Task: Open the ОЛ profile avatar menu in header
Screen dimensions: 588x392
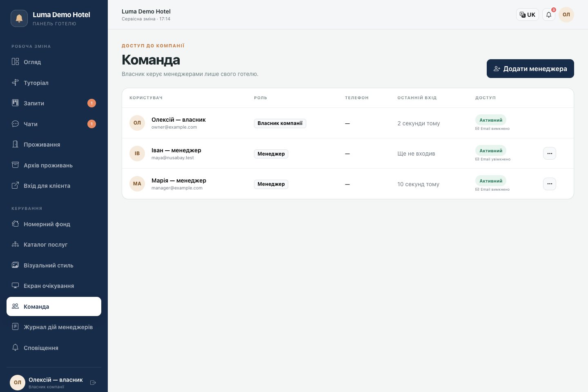Action: click(x=566, y=15)
